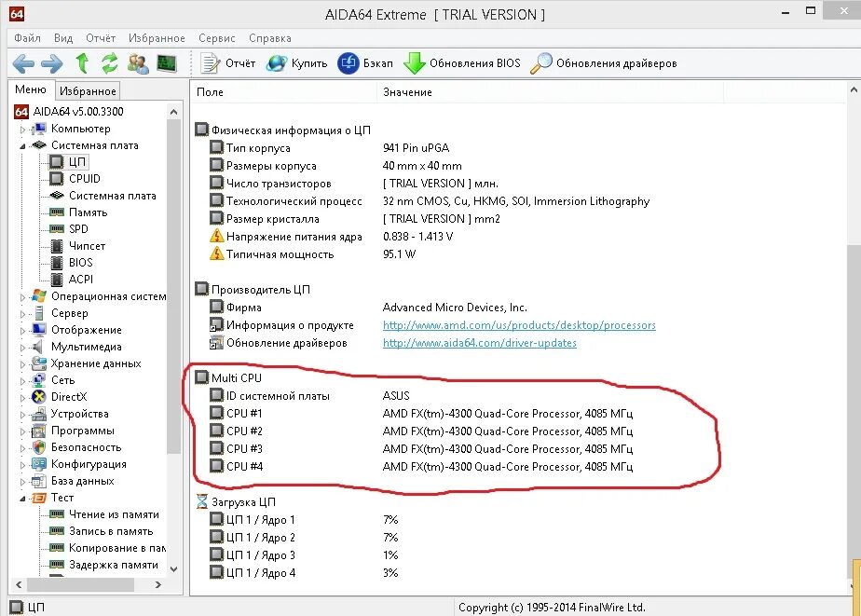Open Обновления BIOS toolbar button
Screen dimensions: 861x616
pyautogui.click(x=462, y=63)
